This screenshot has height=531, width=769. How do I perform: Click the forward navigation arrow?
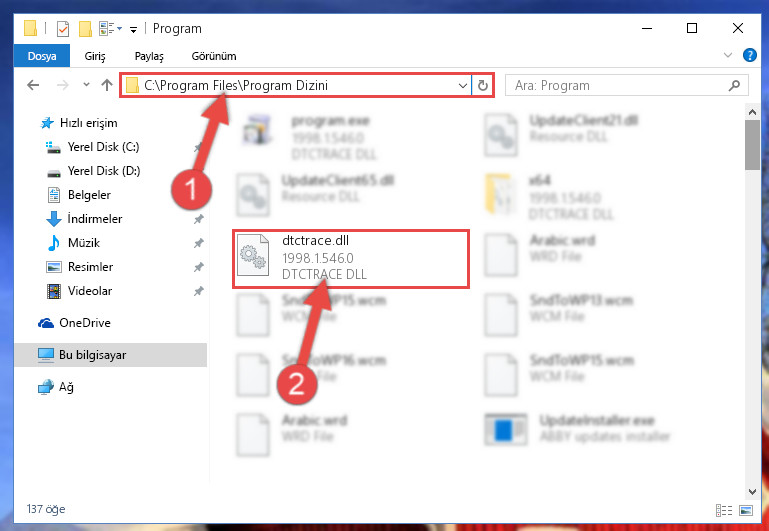point(63,85)
